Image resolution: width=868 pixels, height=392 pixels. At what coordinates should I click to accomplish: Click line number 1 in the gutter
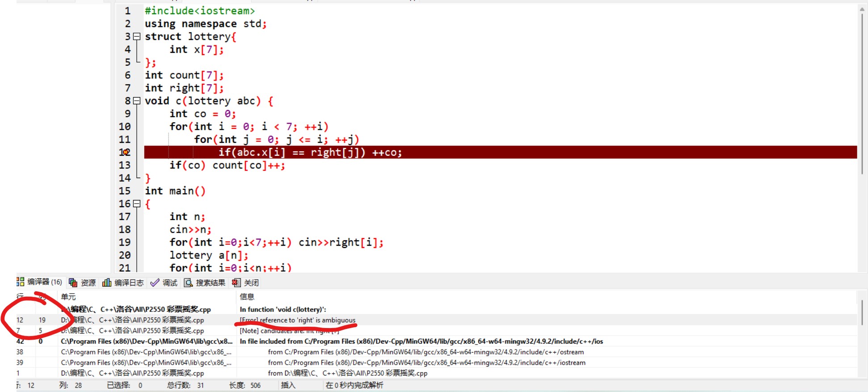(128, 11)
